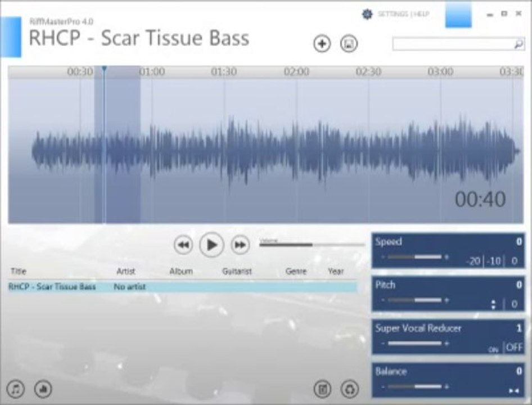
Task: Sort by the Album column header
Action: coord(181,271)
